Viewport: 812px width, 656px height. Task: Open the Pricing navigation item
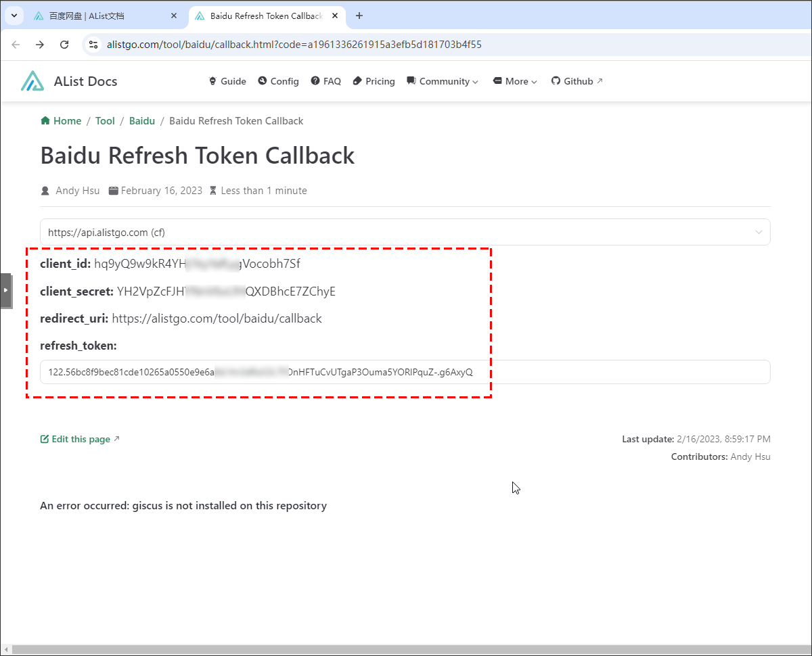click(x=374, y=81)
